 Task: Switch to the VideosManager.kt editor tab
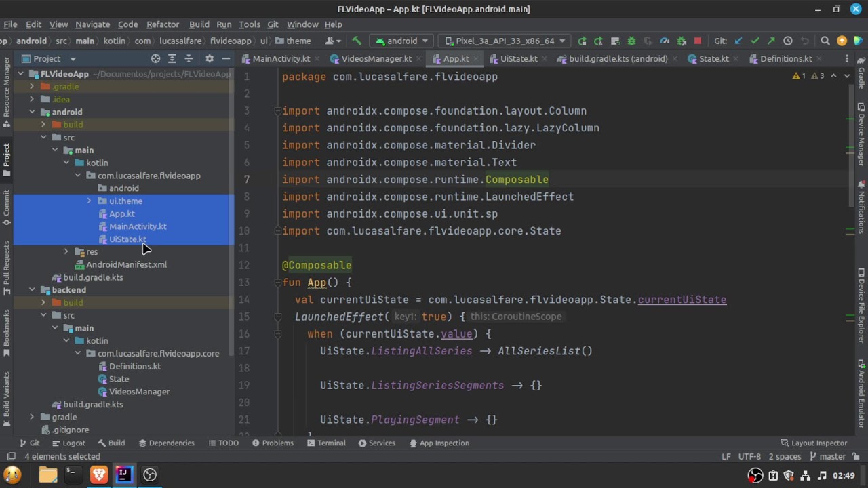[x=376, y=59]
